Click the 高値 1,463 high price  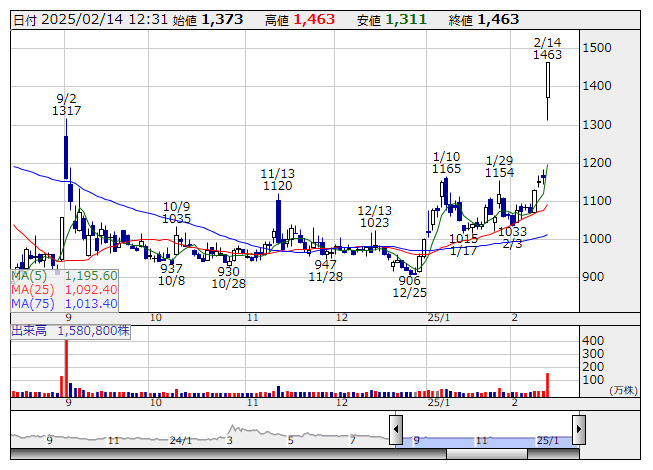pos(300,20)
